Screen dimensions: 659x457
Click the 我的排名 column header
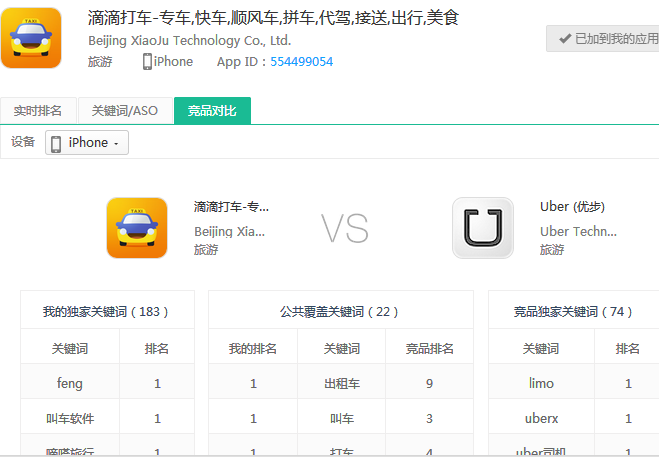(252, 349)
